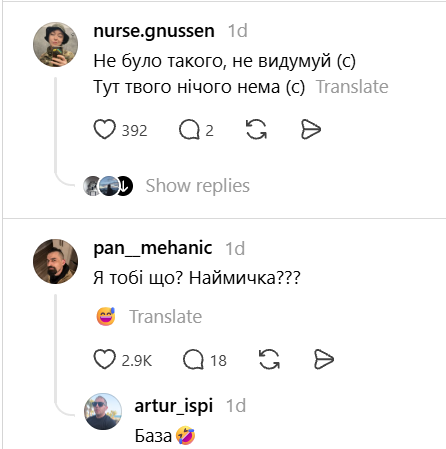Viewport: 446px width, 449px height.
Task: Share the pan__mehanic comment via arrow
Action: (324, 359)
